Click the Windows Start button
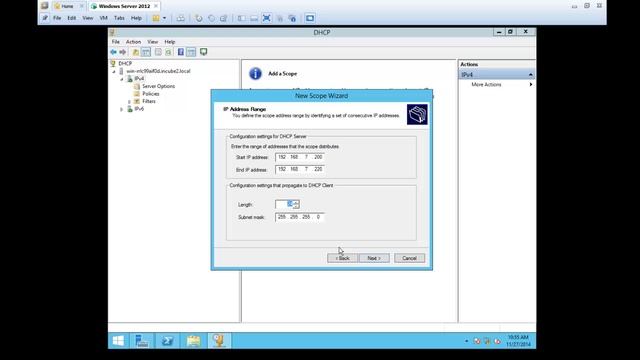This screenshot has width=640, height=360. coord(118,341)
